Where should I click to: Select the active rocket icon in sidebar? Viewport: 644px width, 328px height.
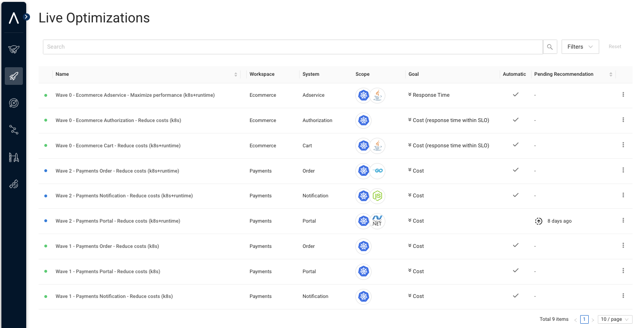point(14,76)
